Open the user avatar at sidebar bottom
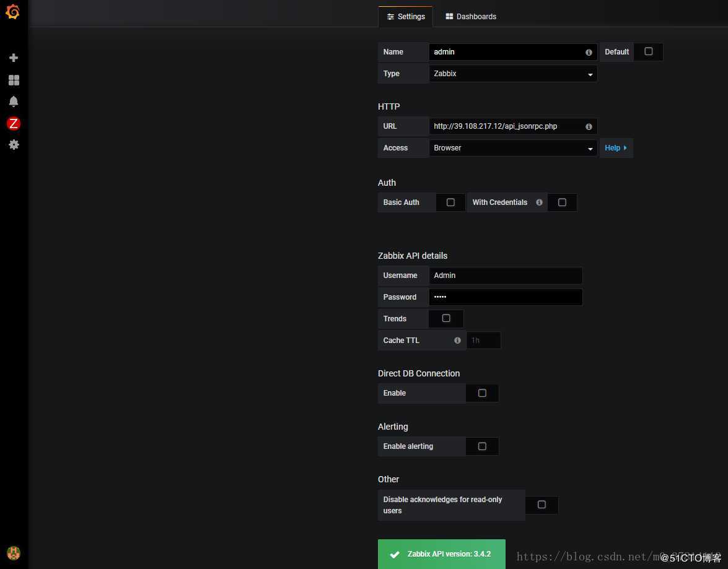This screenshot has height=569, width=728. coord(14,553)
